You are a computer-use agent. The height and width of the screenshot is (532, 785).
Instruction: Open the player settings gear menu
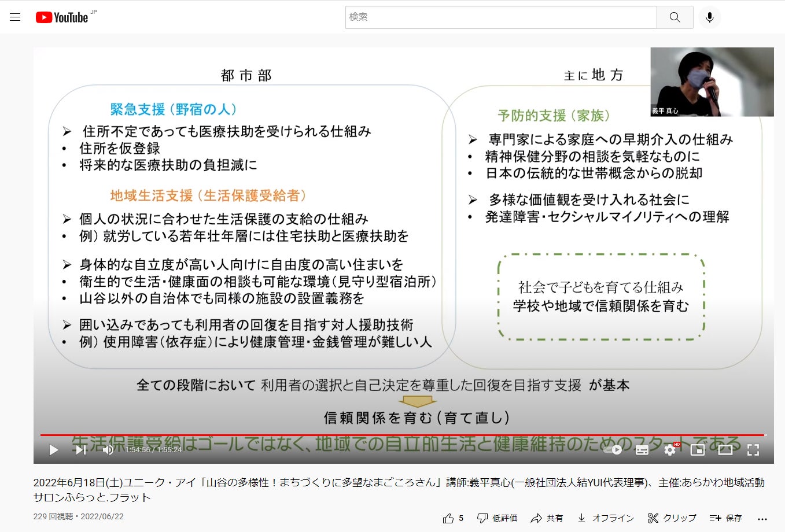click(670, 449)
